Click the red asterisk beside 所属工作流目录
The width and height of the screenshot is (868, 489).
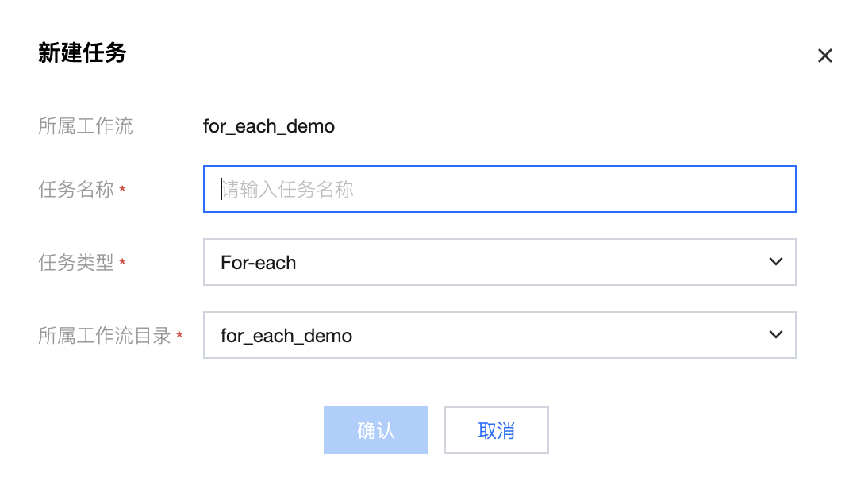click(x=180, y=337)
